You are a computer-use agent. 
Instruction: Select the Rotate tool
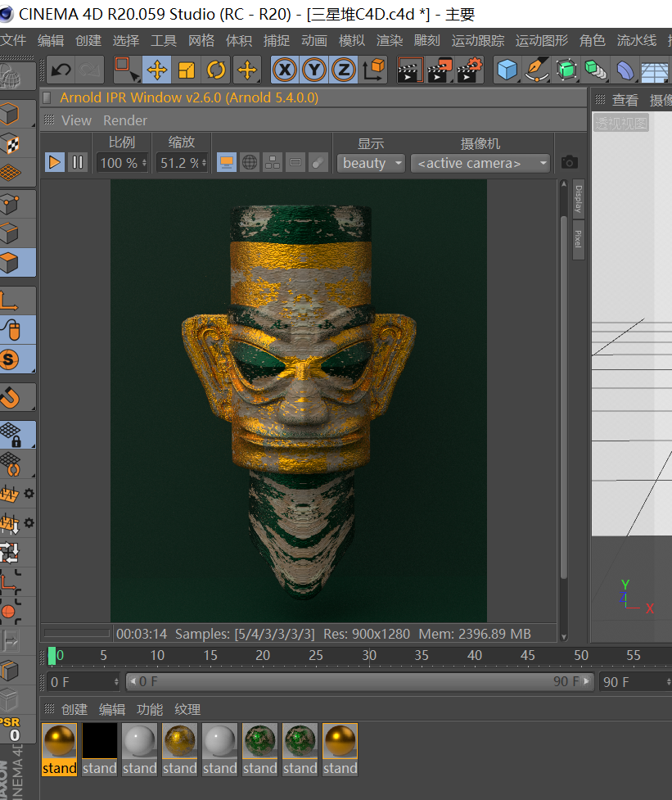click(x=216, y=71)
